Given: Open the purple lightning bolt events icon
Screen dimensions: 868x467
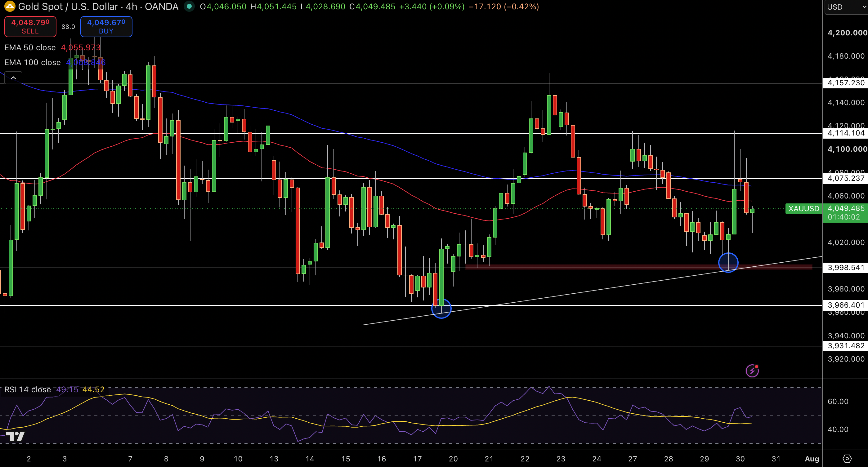Looking at the screenshot, I should click(752, 371).
